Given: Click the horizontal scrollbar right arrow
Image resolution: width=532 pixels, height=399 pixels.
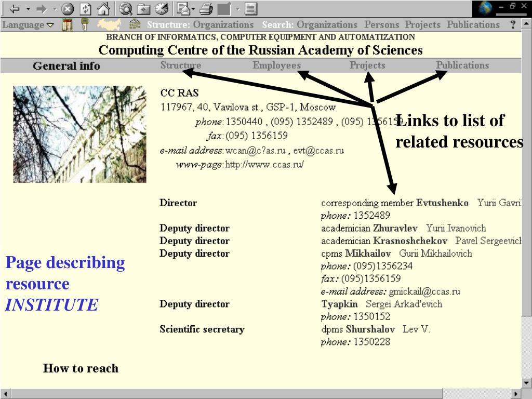Looking at the screenshot, I should 516,394.
